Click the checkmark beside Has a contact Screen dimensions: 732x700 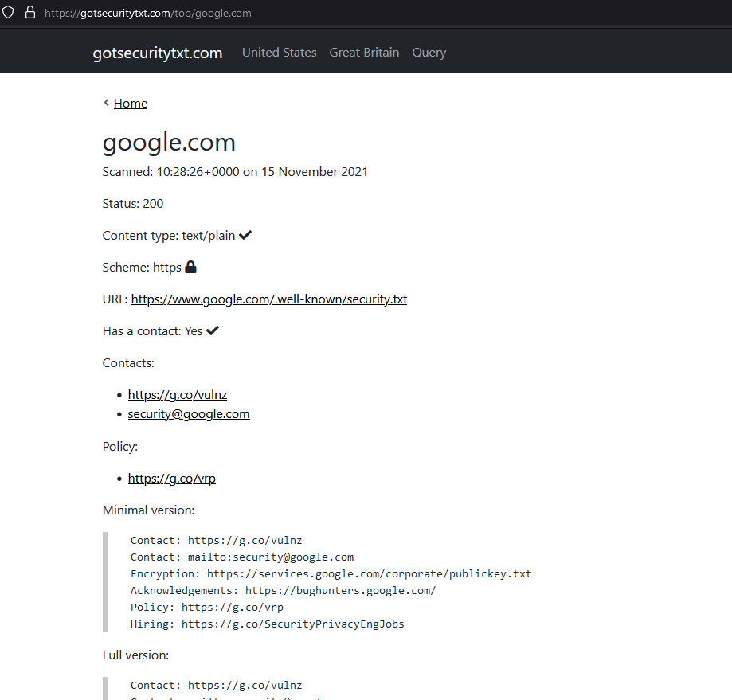213,330
